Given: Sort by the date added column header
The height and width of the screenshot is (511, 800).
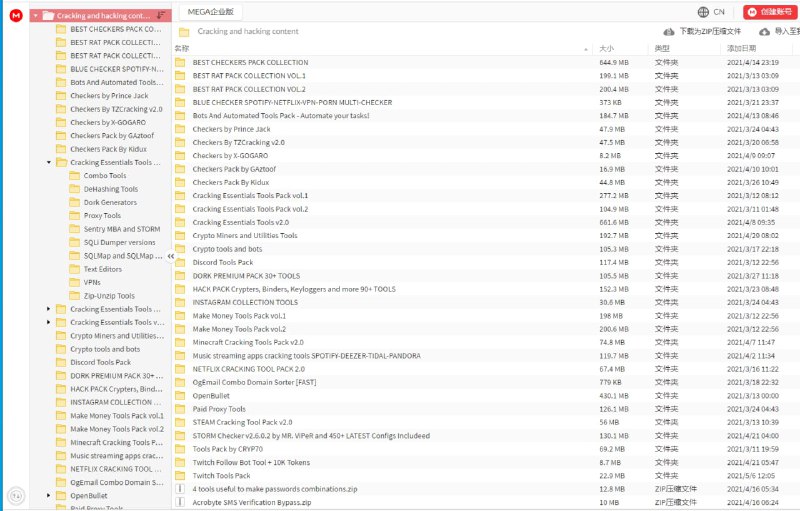Looking at the screenshot, I should click(741, 48).
